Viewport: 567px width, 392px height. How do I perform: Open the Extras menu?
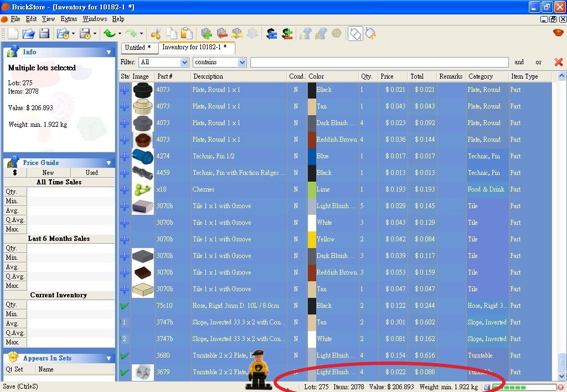pyautogui.click(x=69, y=19)
